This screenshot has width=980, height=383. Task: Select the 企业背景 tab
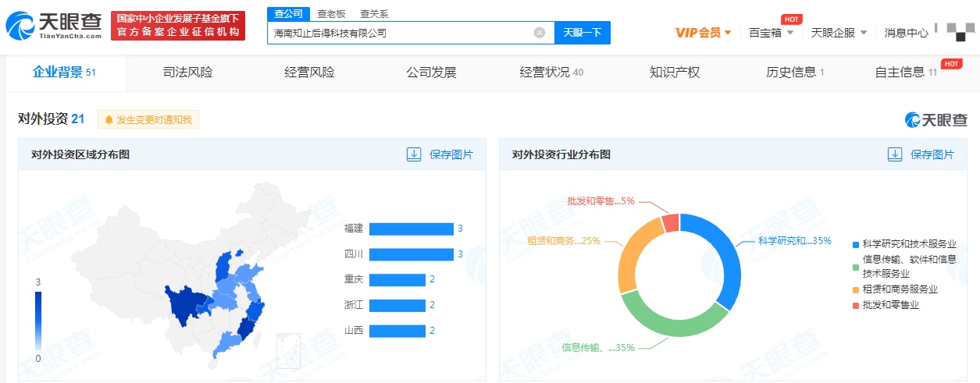(64, 73)
